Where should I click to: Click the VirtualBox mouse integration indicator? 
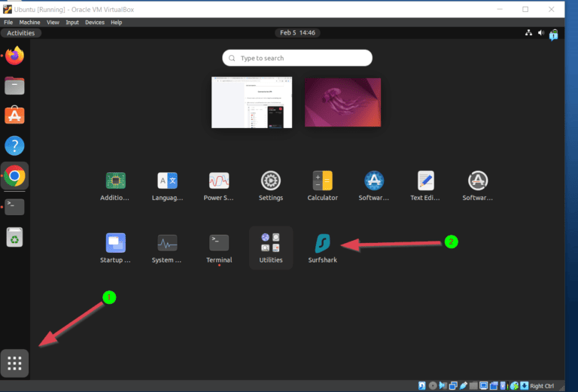tap(514, 386)
